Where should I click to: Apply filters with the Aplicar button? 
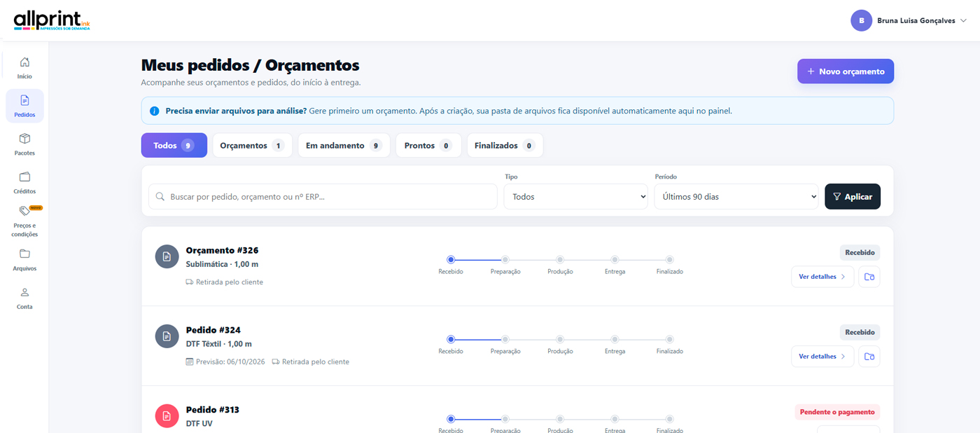853,197
